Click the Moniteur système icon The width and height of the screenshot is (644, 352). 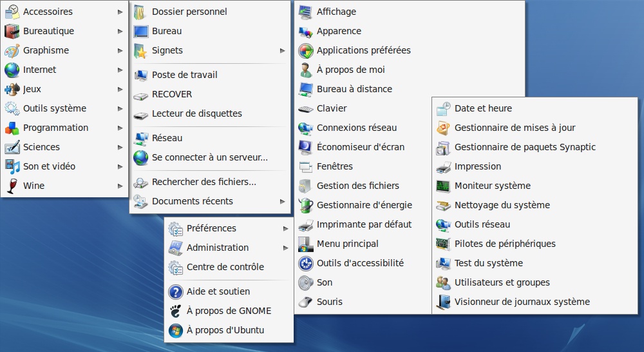tap(443, 186)
